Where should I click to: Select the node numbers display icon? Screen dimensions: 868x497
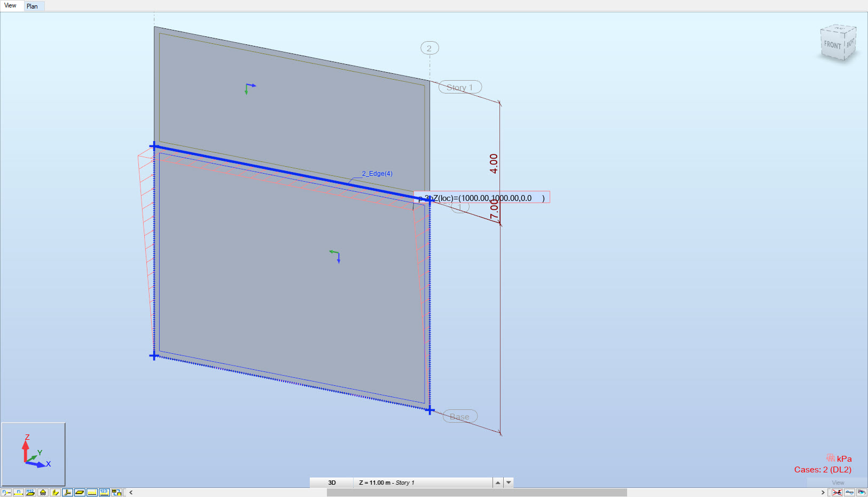click(x=5, y=492)
